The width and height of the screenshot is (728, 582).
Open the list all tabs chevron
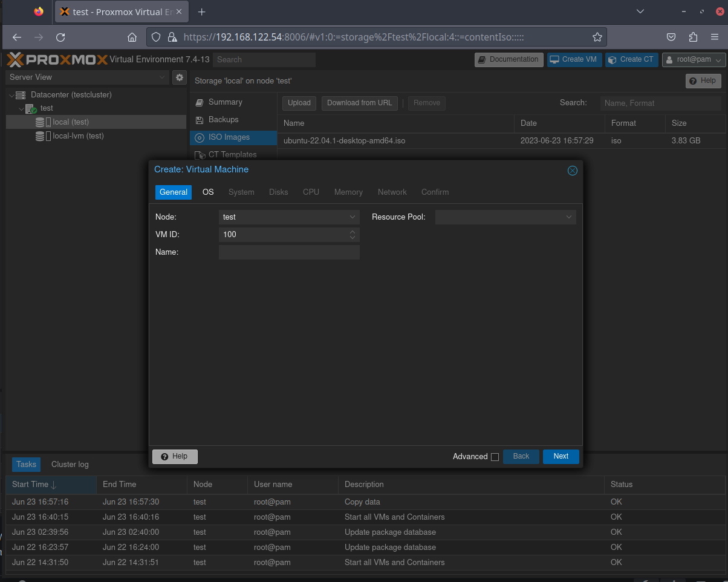click(640, 11)
